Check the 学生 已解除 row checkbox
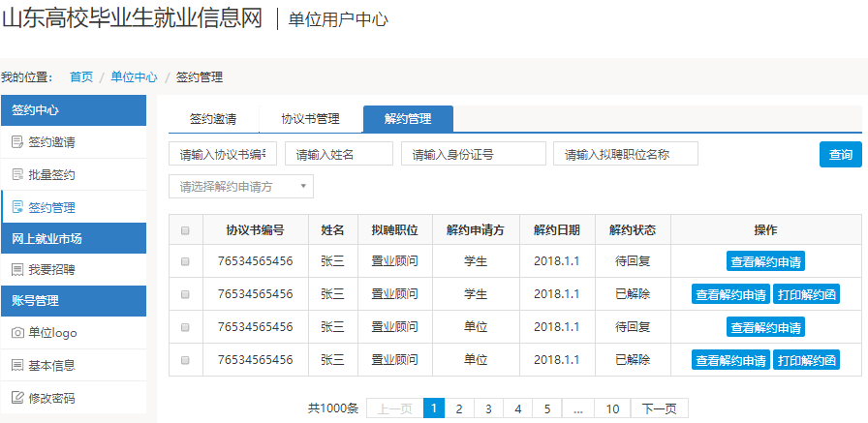868x423 pixels. (x=185, y=294)
